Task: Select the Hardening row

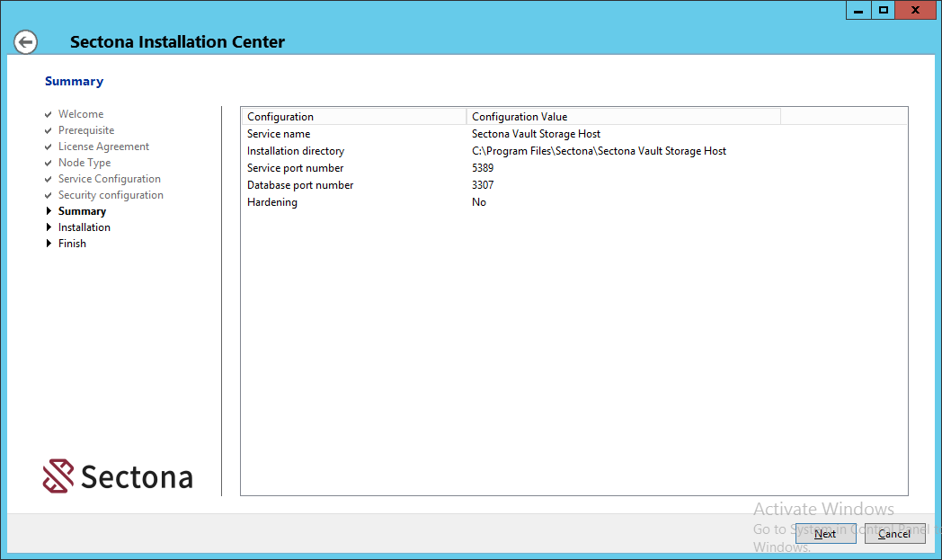Action: tap(272, 202)
